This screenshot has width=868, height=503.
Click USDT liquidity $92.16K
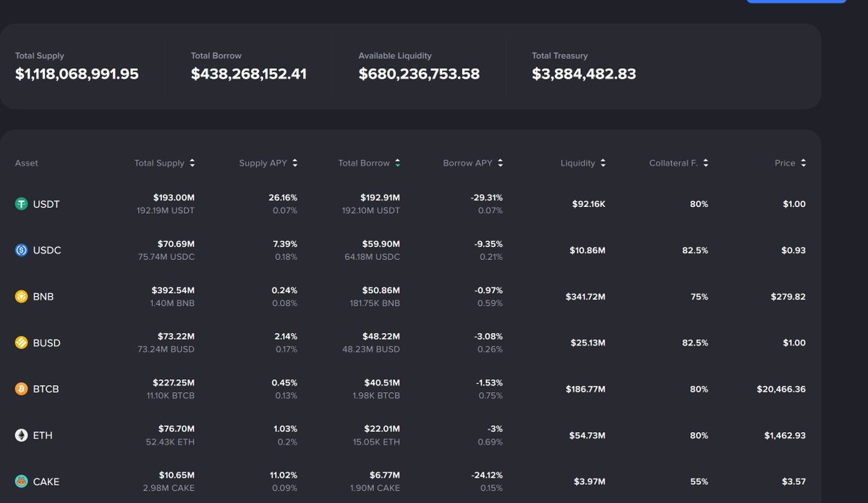(x=589, y=204)
